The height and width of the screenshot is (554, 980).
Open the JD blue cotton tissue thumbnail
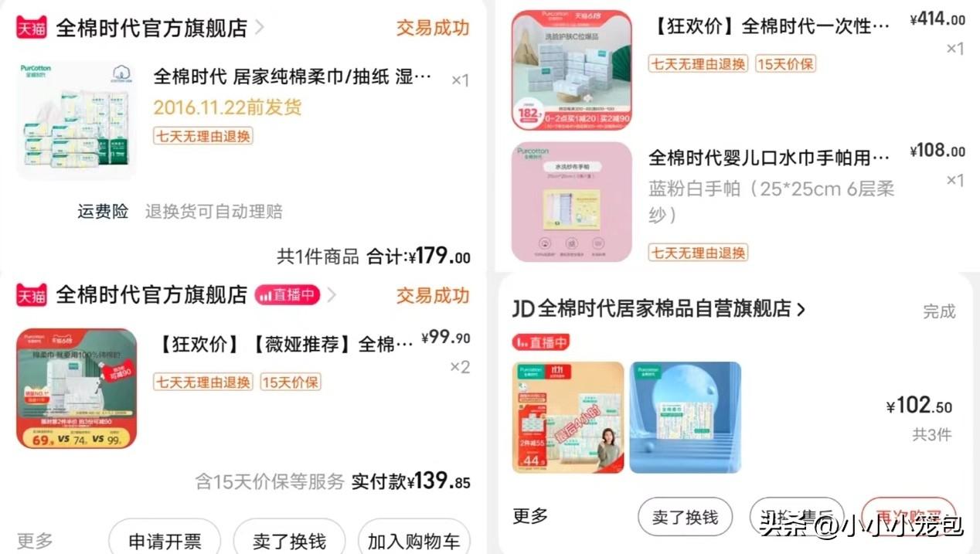[x=685, y=417]
